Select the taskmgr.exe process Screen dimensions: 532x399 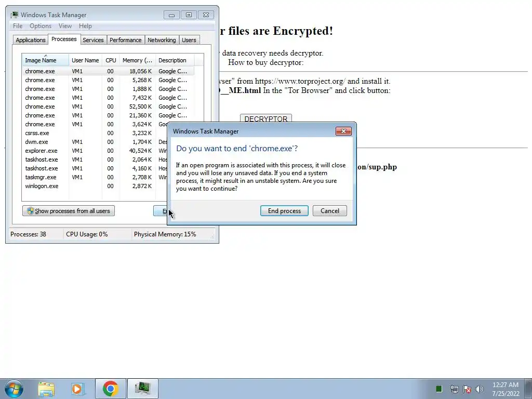95,177
